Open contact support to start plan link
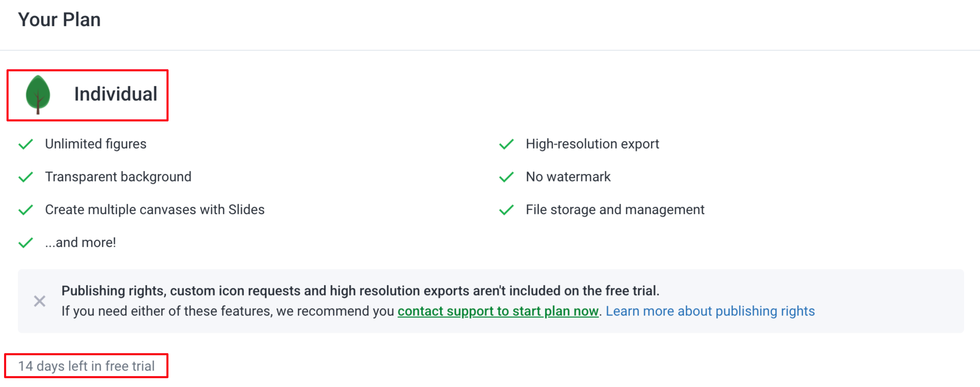The height and width of the screenshot is (387, 980). click(x=498, y=311)
